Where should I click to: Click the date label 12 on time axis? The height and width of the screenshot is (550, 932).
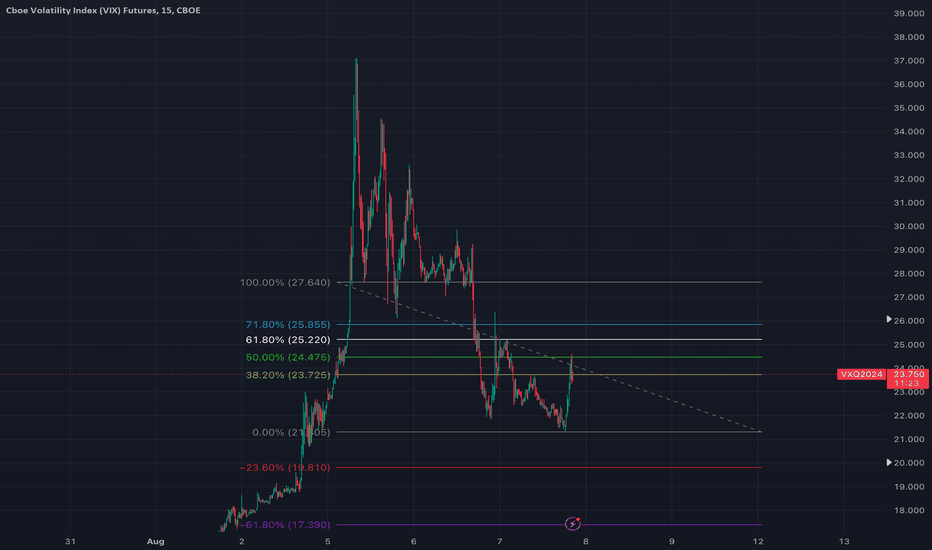[758, 541]
